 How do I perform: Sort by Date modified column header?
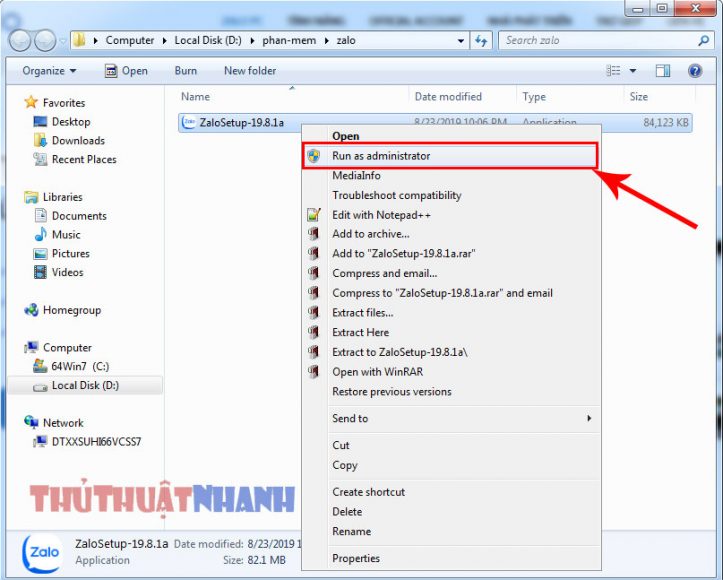pyautogui.click(x=462, y=96)
